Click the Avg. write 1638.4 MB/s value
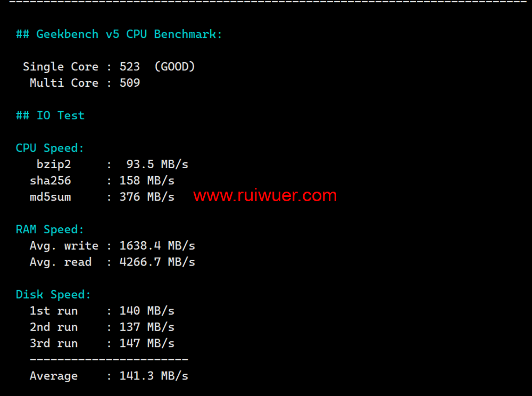 (x=157, y=246)
